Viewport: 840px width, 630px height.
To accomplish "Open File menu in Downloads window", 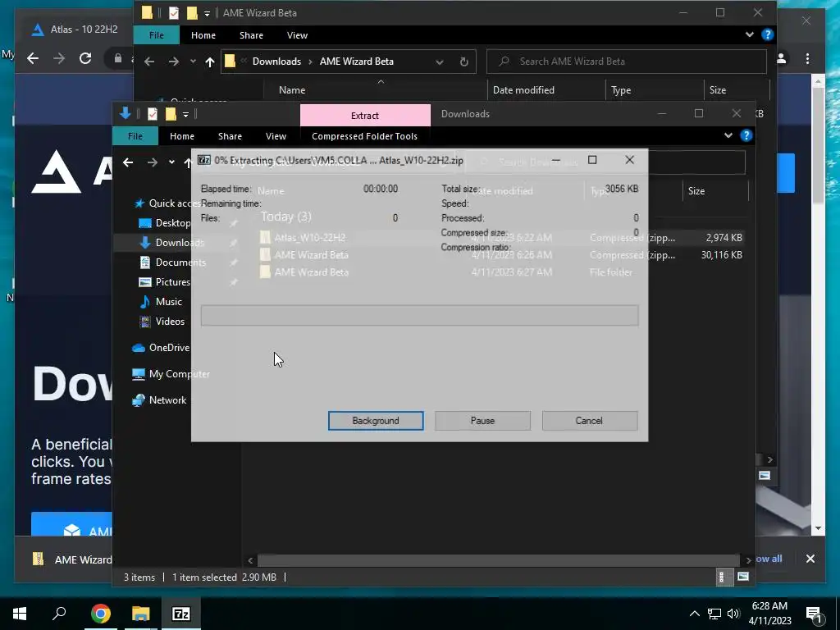I will pyautogui.click(x=135, y=136).
